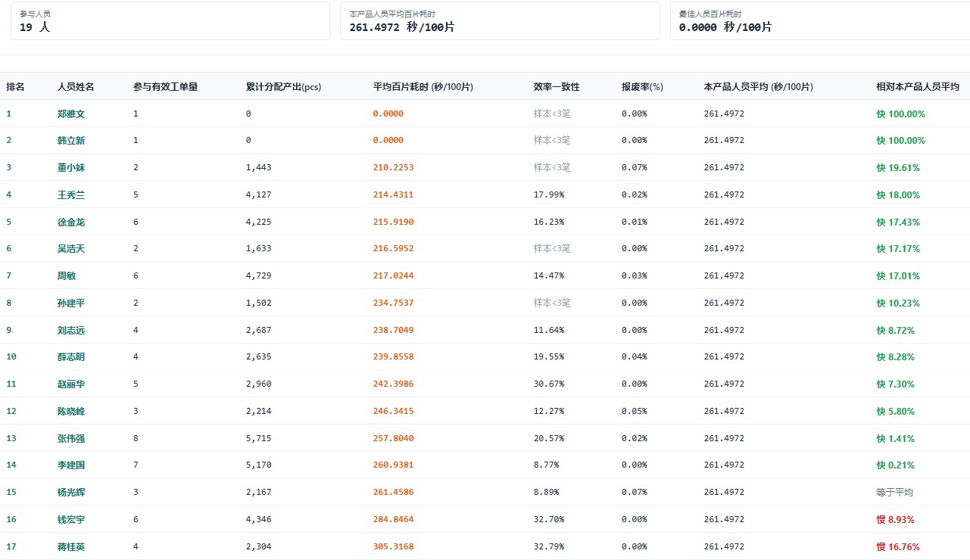Select the "平均百片耗时 (秒/100片)" column header
This screenshot has width=970, height=560.
tap(423, 87)
